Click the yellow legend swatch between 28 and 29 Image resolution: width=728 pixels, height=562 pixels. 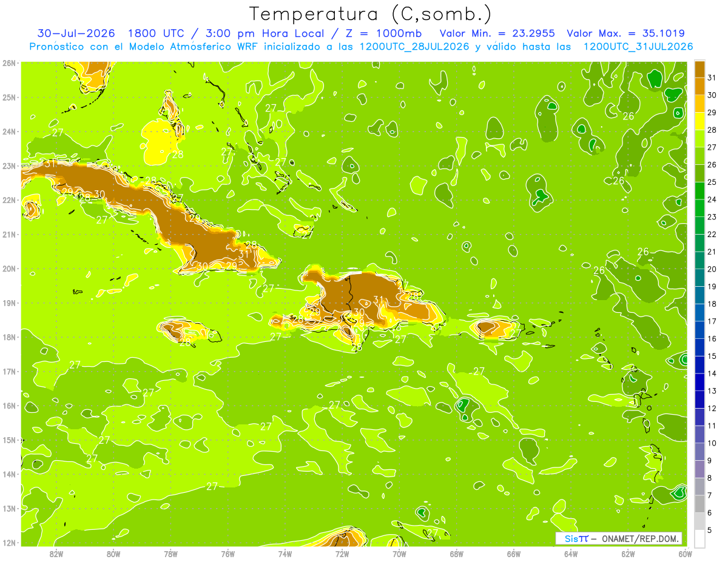point(699,121)
